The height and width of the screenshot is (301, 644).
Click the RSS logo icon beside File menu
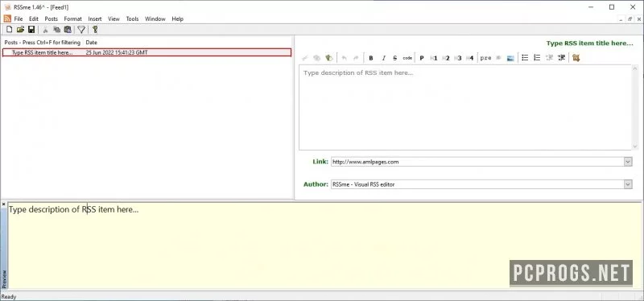click(x=7, y=19)
